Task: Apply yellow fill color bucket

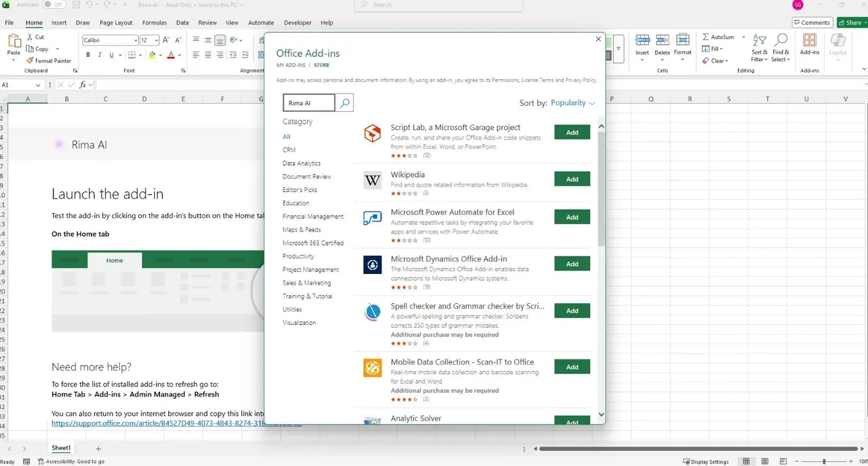Action: [x=152, y=55]
